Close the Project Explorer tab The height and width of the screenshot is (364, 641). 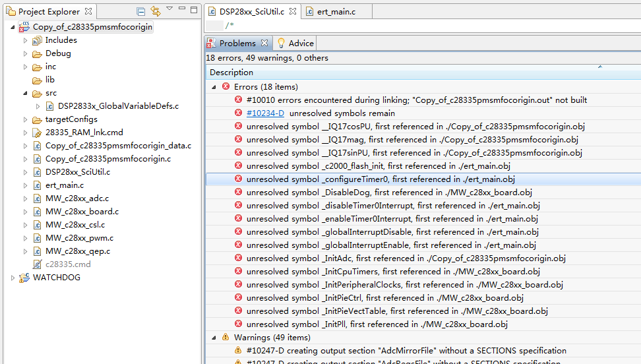coord(88,11)
